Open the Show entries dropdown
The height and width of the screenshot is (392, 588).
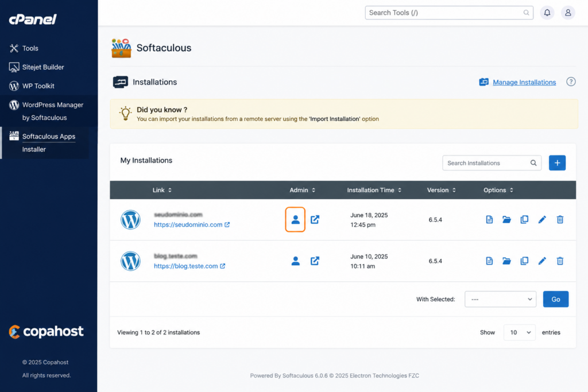tap(519, 332)
